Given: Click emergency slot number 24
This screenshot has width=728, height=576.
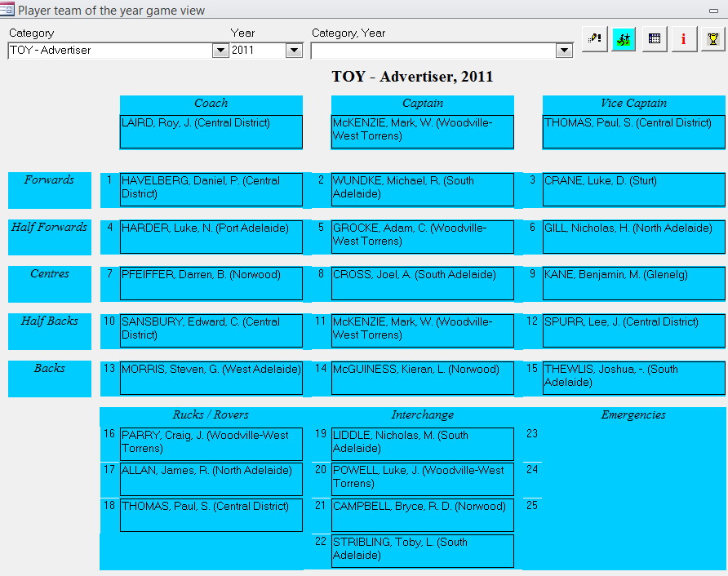Looking at the screenshot, I should (x=532, y=469).
